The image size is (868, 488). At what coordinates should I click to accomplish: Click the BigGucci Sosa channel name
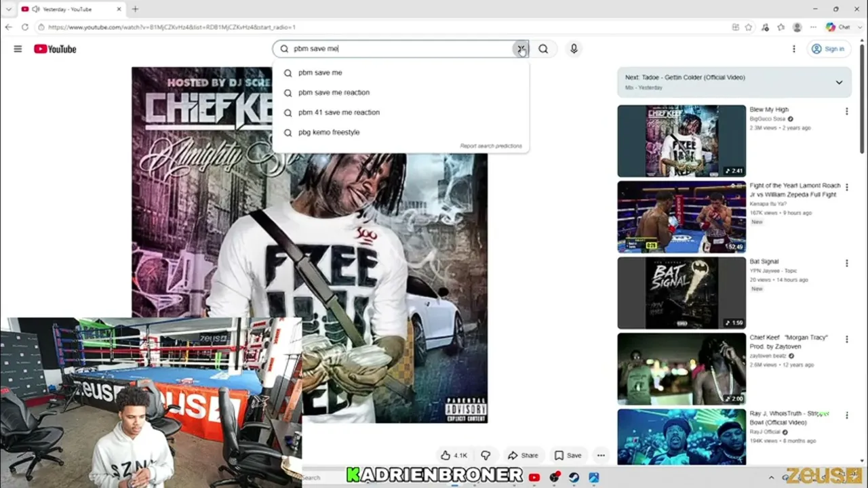click(768, 119)
